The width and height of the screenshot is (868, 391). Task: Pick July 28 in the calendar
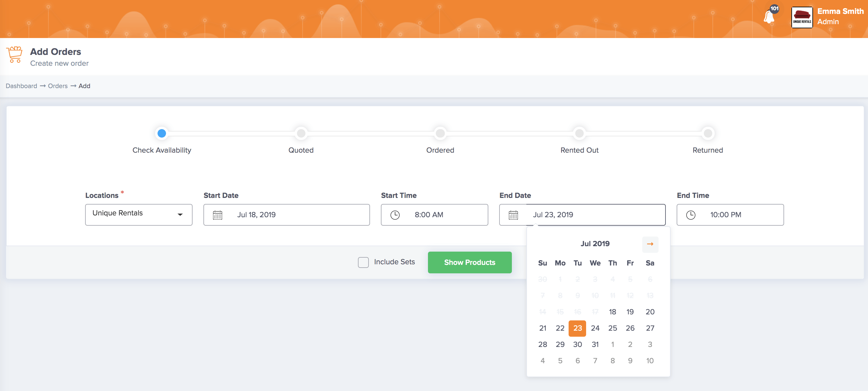tap(543, 344)
